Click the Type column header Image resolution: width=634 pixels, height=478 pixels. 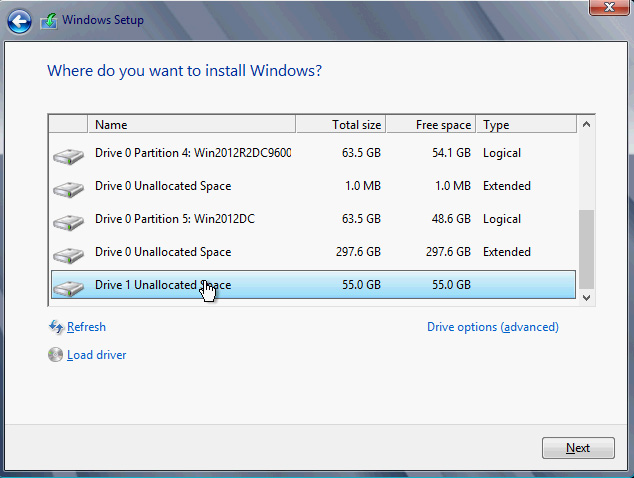click(525, 125)
